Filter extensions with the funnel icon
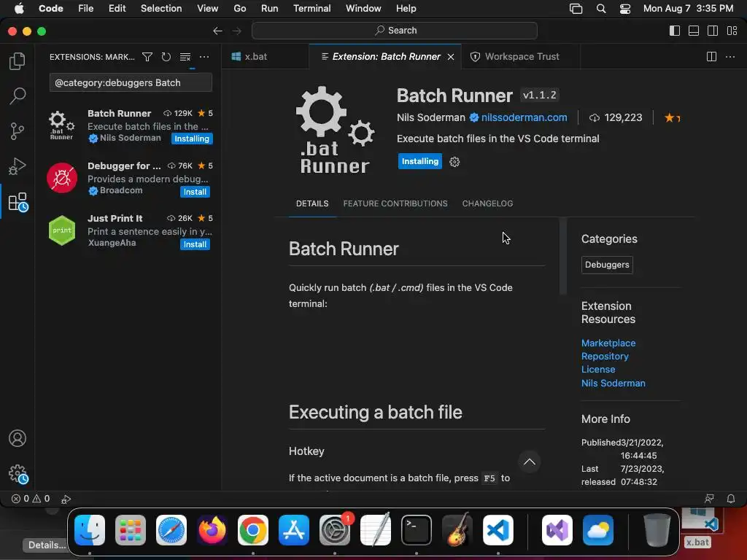 tap(147, 57)
